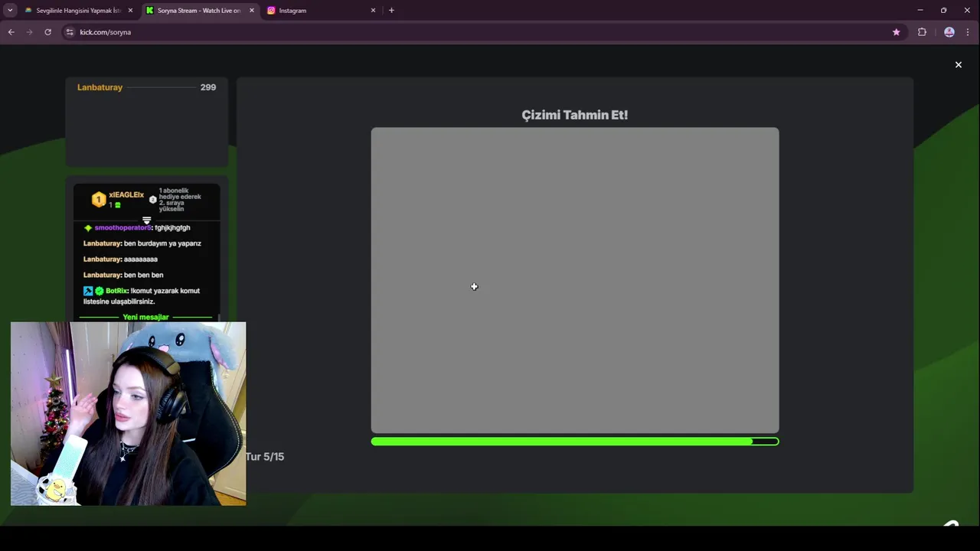Collapse the gifter leaderboard handle
The image size is (980, 551).
pyautogui.click(x=146, y=220)
